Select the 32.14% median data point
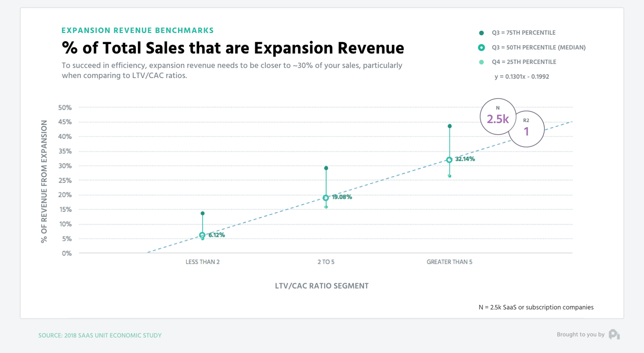Viewport: 644px width, 353px height. coord(449,160)
